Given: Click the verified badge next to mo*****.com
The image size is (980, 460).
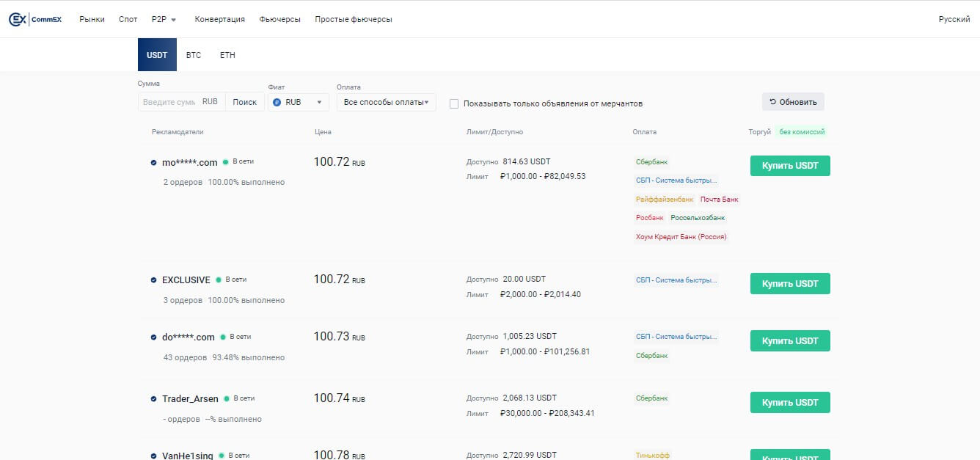Looking at the screenshot, I should (x=153, y=163).
